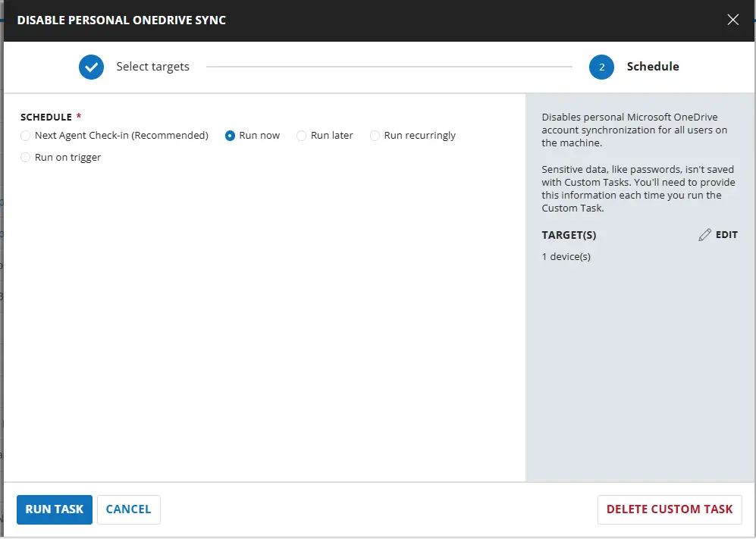Select Next Agent Check-in (Recommended) radio
The image size is (756, 539).
tap(25, 136)
